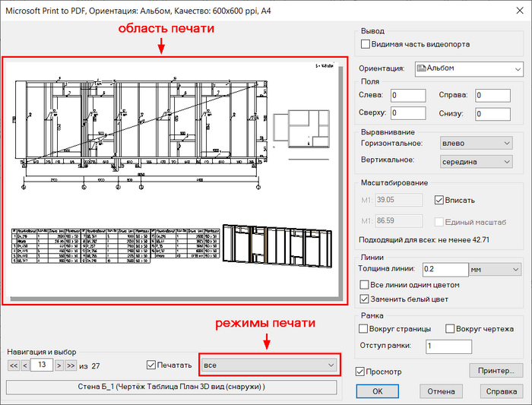
Task: Uncheck the 'Вписать' checkbox
Action: (439, 200)
